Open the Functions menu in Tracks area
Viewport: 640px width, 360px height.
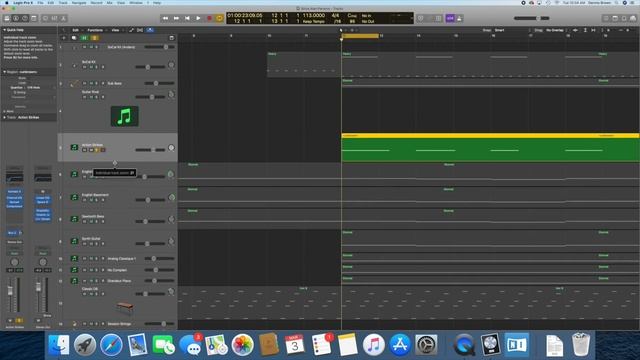95,30
